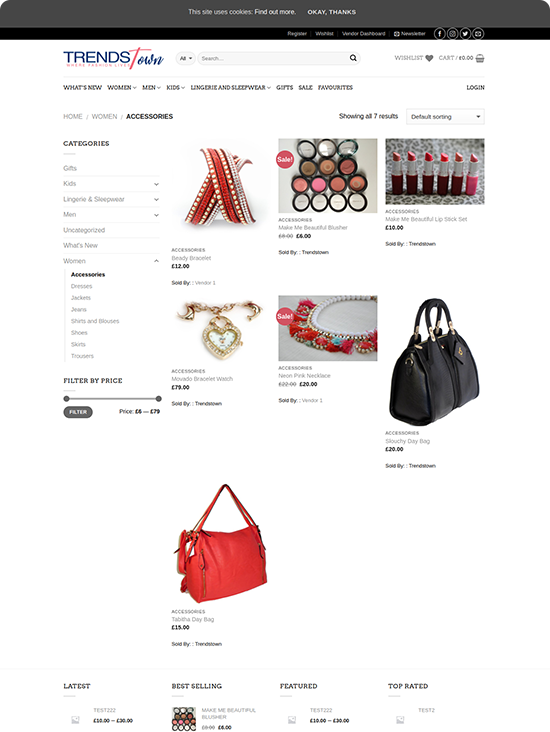This screenshot has height=732, width=550.
Task: Click the TrendsTown logo
Action: point(113,58)
